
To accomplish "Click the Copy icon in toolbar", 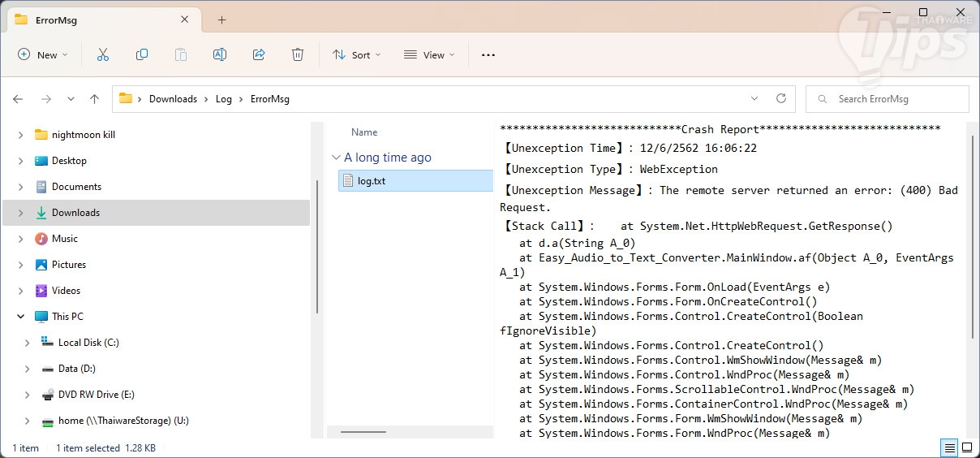I will (x=142, y=54).
